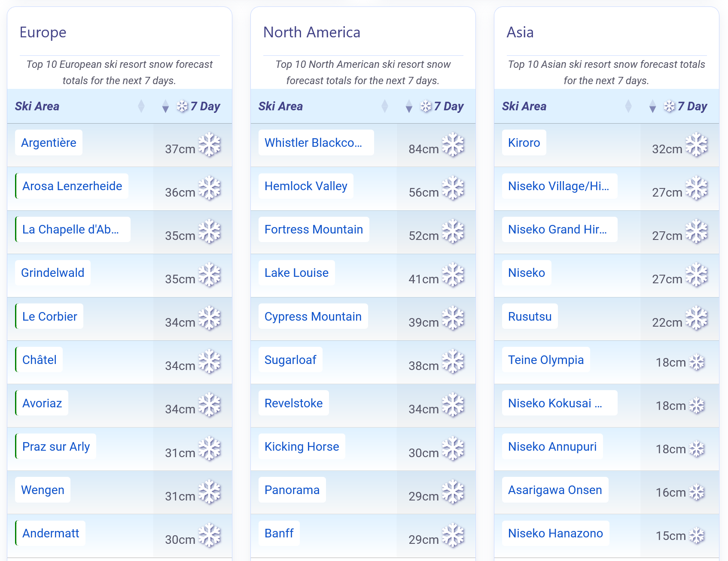Click snowflake icon in Europe 7 Day header

183,106
